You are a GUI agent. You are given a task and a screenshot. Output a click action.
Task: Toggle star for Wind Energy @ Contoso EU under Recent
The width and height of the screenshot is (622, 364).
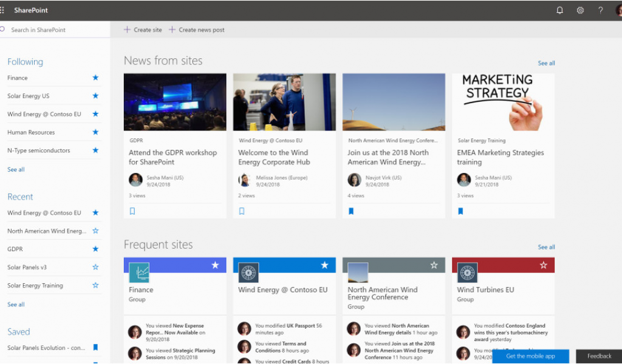(x=95, y=213)
